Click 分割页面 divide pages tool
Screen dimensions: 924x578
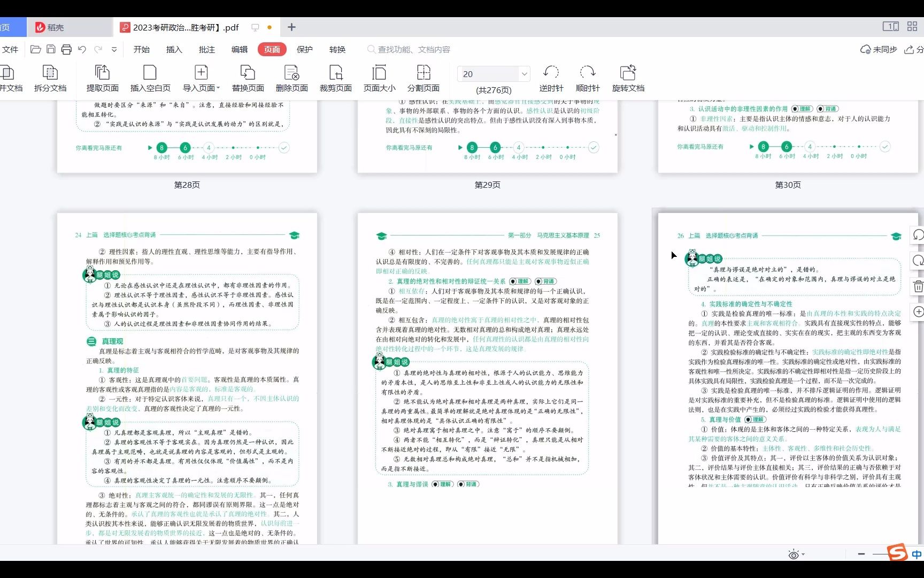coord(423,78)
